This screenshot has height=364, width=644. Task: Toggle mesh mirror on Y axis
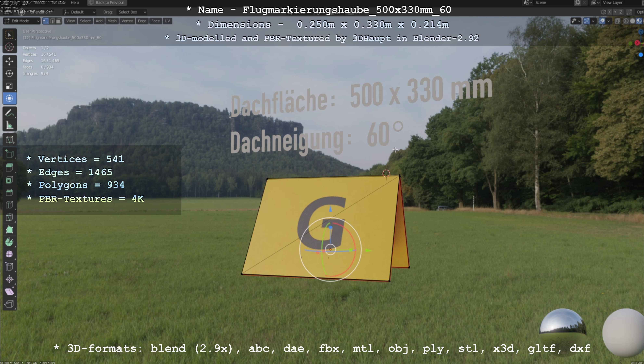coord(615,12)
